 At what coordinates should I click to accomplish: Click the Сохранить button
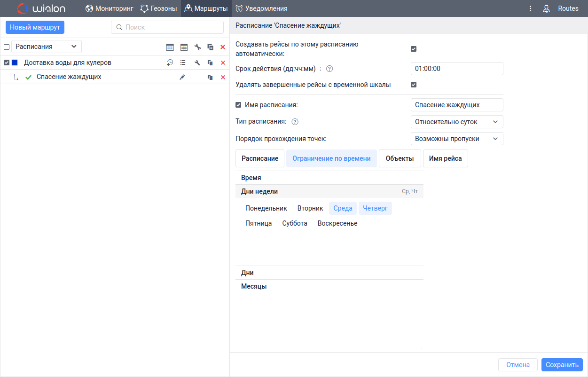562,365
